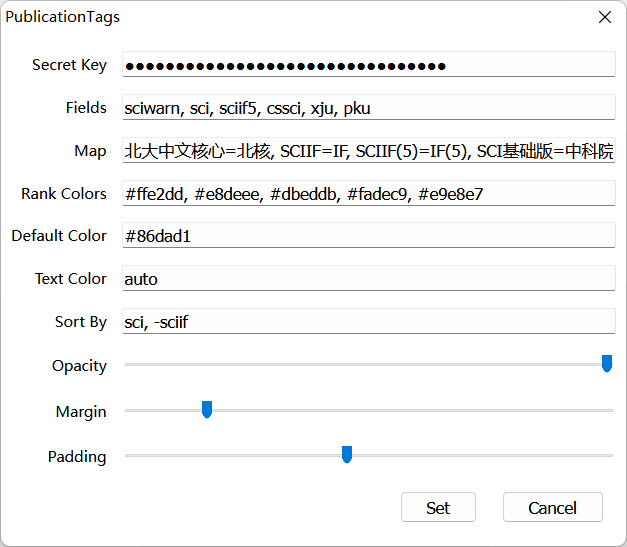The height and width of the screenshot is (547, 627).
Task: Click into the Map input field
Action: click(368, 151)
